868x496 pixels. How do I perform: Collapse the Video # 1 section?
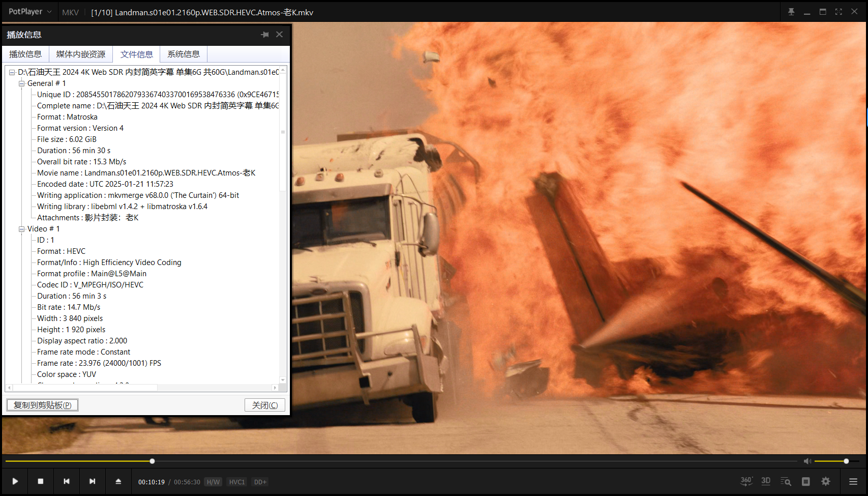21,229
